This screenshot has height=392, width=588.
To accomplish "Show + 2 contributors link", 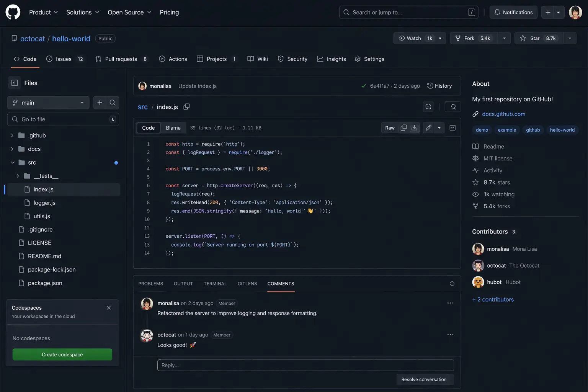I will [x=493, y=299].
